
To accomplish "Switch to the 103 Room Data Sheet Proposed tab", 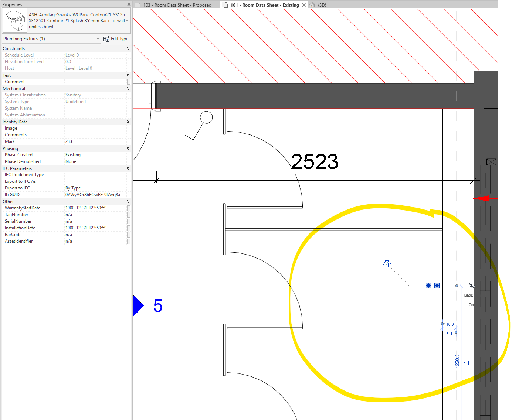I will coord(177,5).
